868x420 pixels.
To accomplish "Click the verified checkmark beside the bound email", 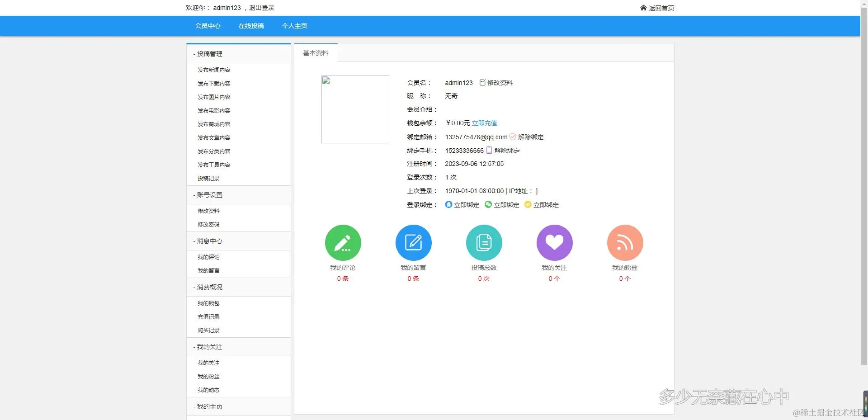I will pos(513,137).
